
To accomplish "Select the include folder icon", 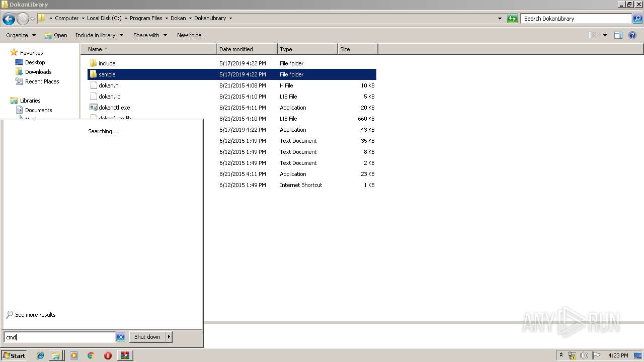I will click(x=93, y=63).
